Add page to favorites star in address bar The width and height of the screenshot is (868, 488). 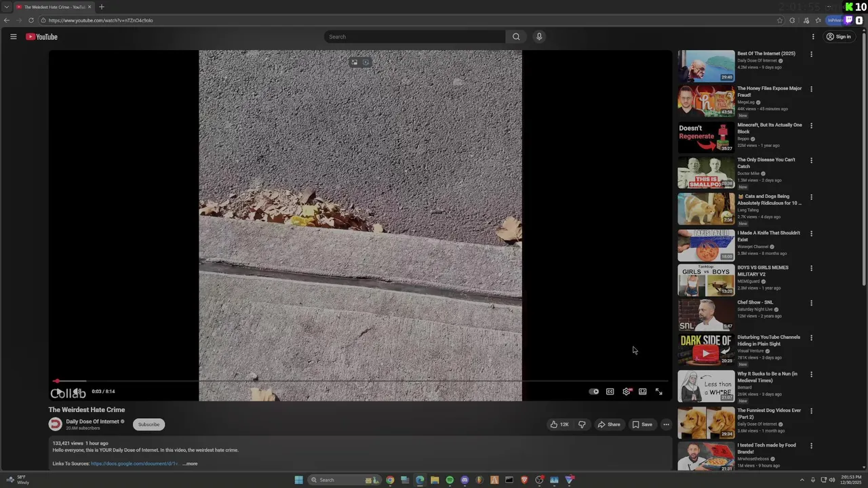(780, 20)
